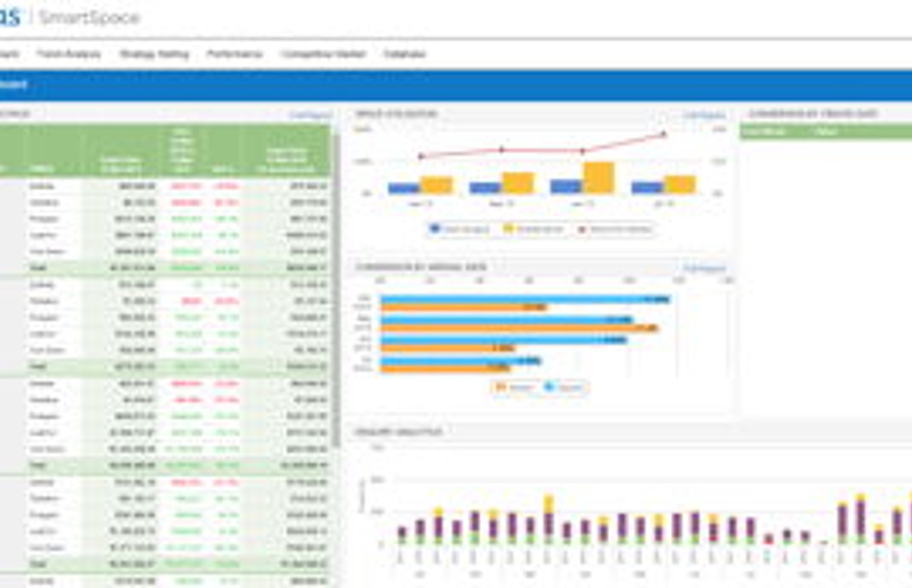Click longest orange bar in conversion chart
The image size is (912, 588).
tap(519, 328)
